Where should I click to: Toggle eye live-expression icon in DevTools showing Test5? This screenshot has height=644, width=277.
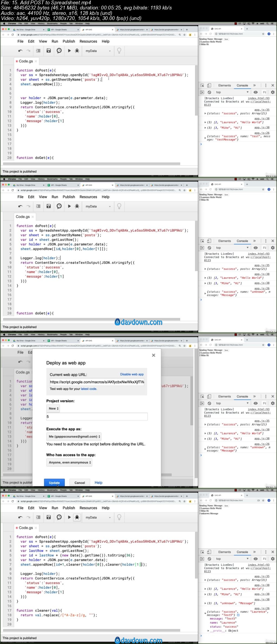tap(255, 559)
